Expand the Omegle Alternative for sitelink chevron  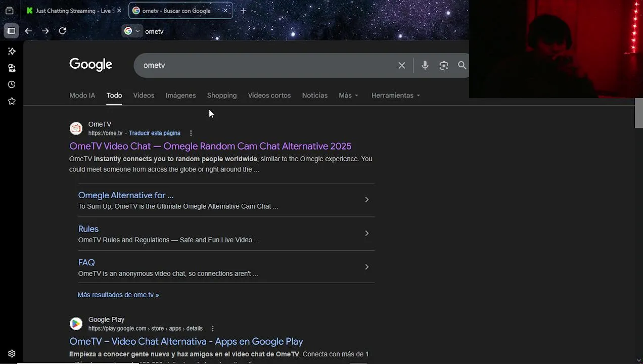click(367, 200)
